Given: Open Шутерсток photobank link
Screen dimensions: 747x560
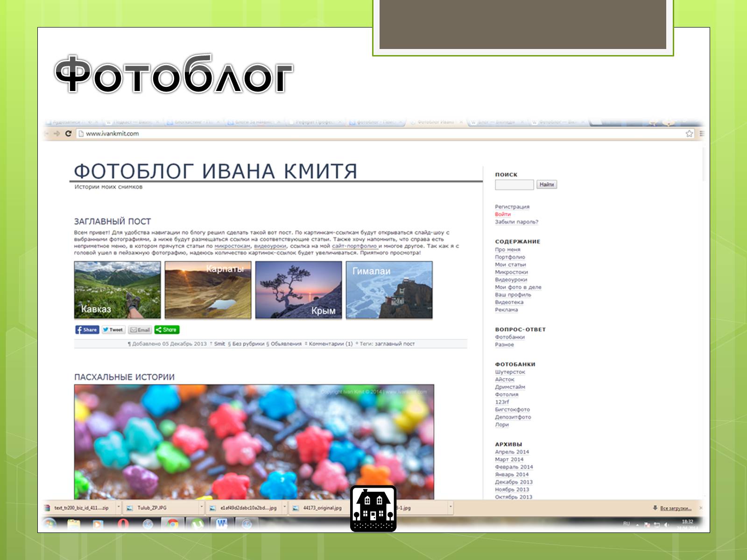Looking at the screenshot, I should pyautogui.click(x=510, y=372).
